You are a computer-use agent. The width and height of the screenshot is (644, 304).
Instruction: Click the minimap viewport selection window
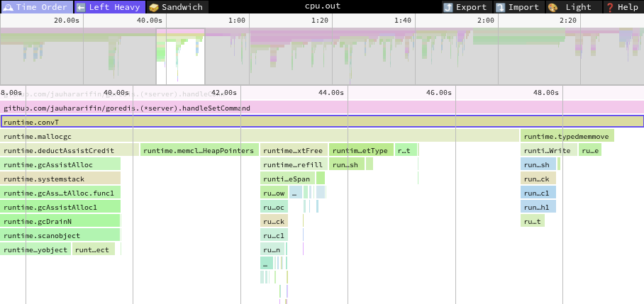pos(180,57)
